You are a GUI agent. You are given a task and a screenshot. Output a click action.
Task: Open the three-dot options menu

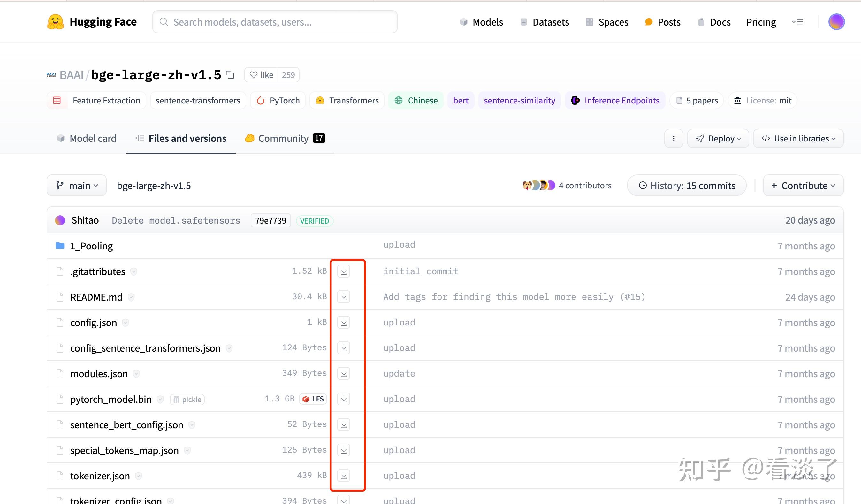pyautogui.click(x=674, y=138)
